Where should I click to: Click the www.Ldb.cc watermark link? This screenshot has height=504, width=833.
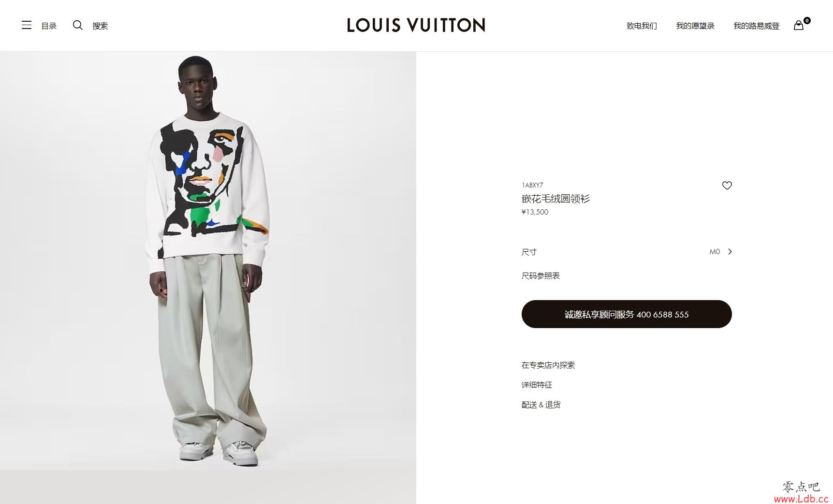click(801, 499)
